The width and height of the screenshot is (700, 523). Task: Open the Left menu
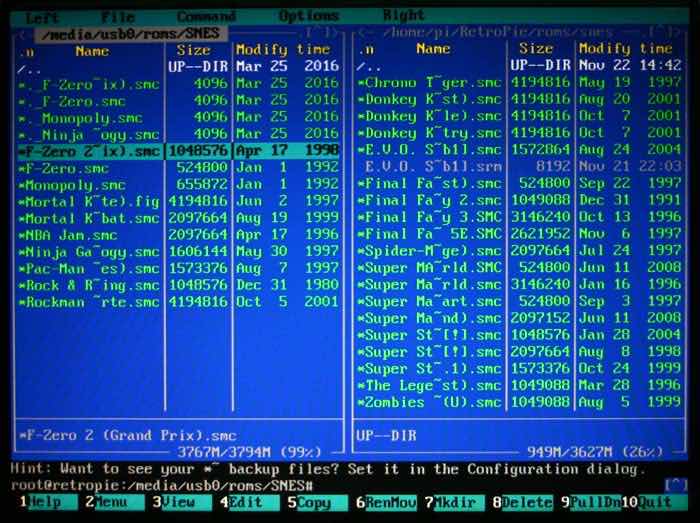[42, 18]
